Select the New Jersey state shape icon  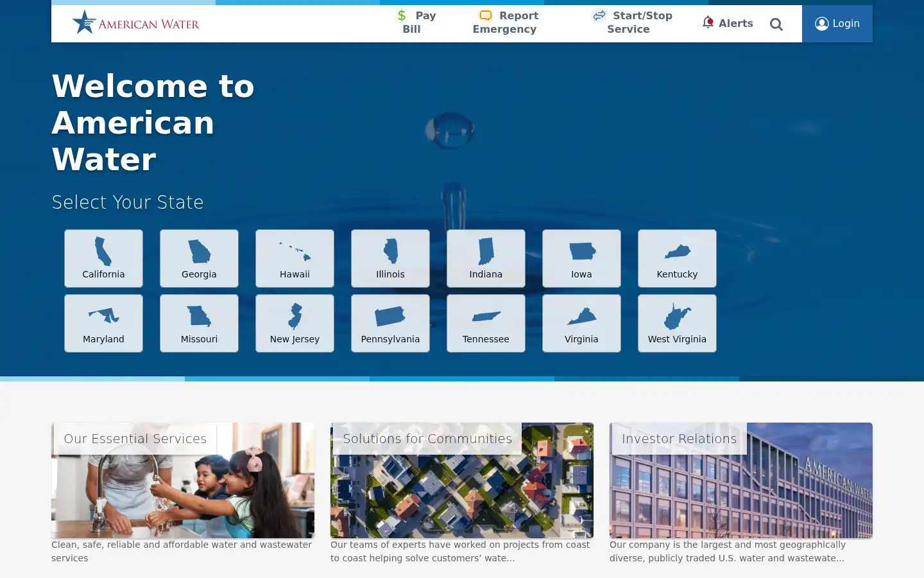tap(295, 316)
